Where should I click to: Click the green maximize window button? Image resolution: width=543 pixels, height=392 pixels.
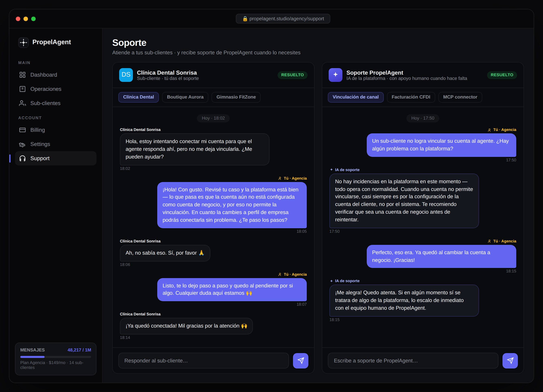[33, 19]
